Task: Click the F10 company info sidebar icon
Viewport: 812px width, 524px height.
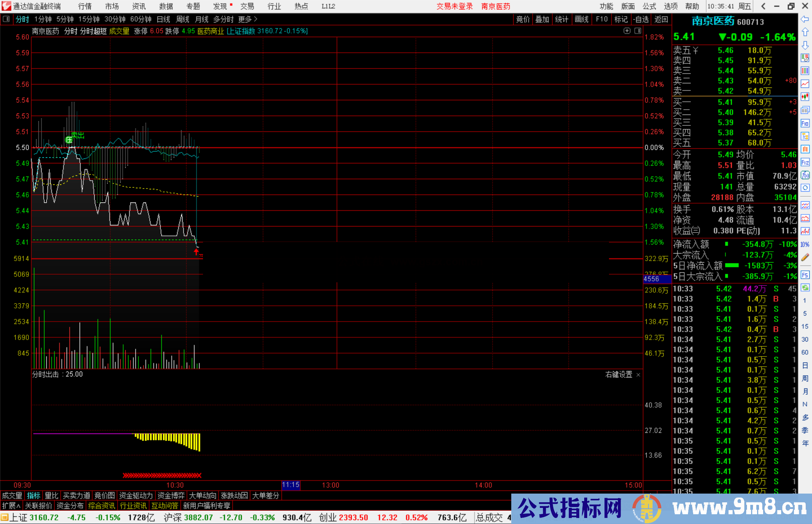Action: click(x=805, y=124)
